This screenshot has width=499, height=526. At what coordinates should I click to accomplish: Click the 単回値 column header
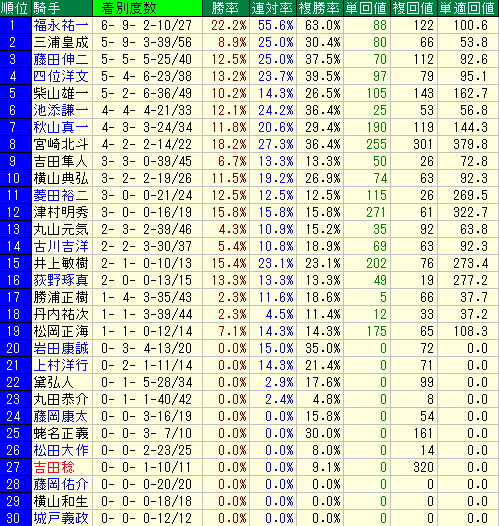[x=367, y=8]
